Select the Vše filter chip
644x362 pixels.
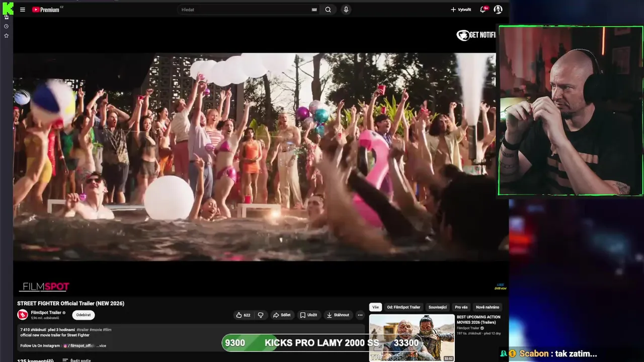375,307
